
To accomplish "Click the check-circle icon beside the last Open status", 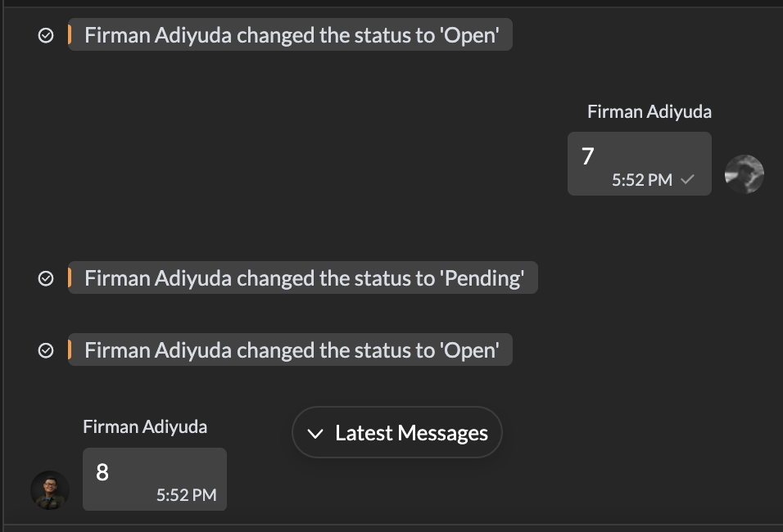I will (x=47, y=351).
